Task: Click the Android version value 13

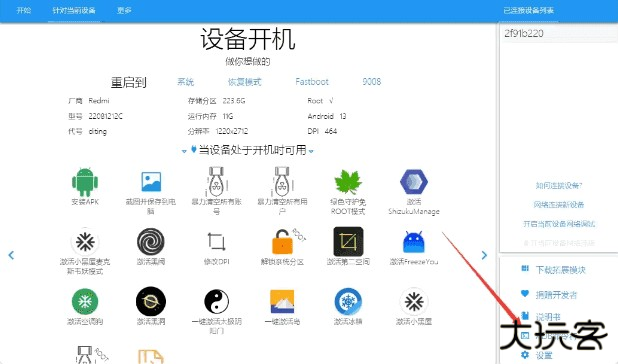Action: point(343,116)
